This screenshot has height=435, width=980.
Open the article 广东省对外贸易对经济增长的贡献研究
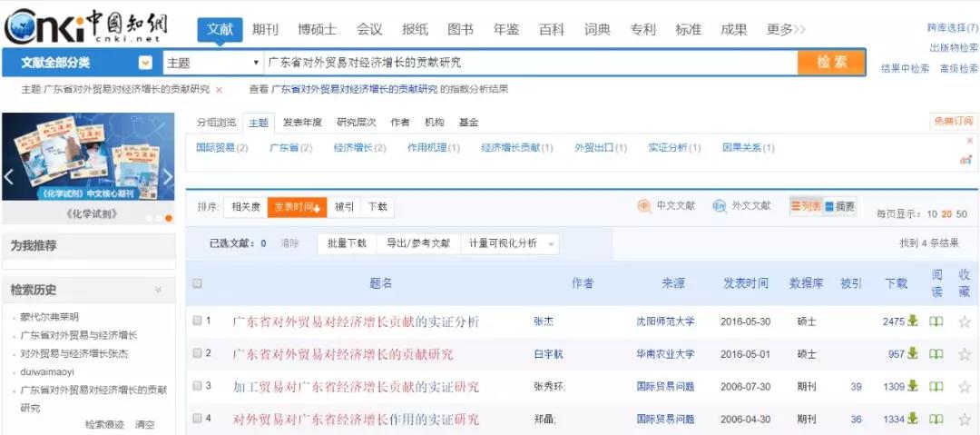pyautogui.click(x=343, y=354)
